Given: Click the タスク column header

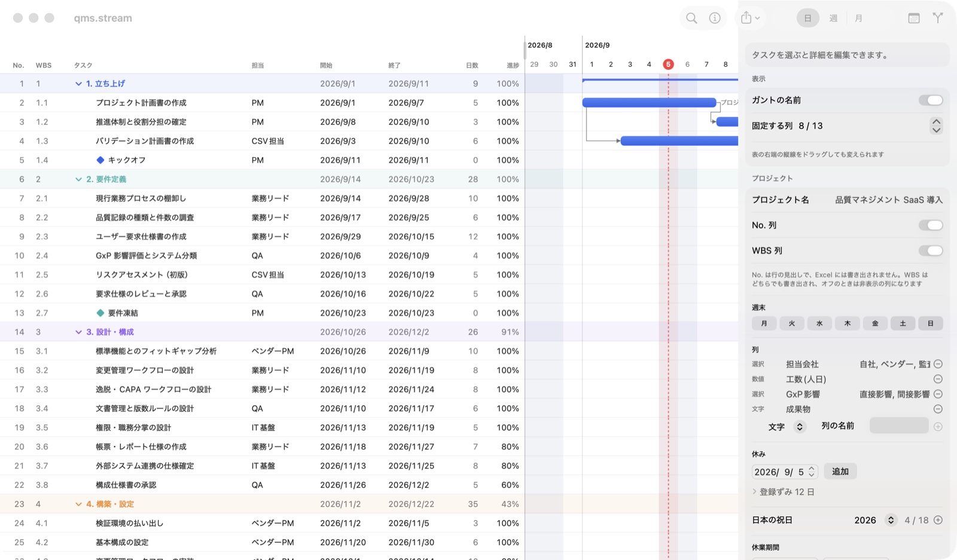Looking at the screenshot, I should click(83, 65).
